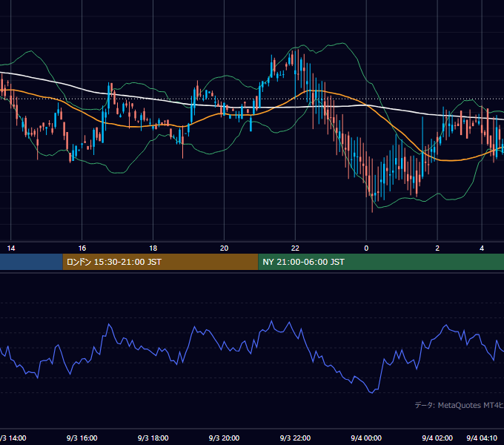Click the 9/3 20:00 date label

coord(224,438)
